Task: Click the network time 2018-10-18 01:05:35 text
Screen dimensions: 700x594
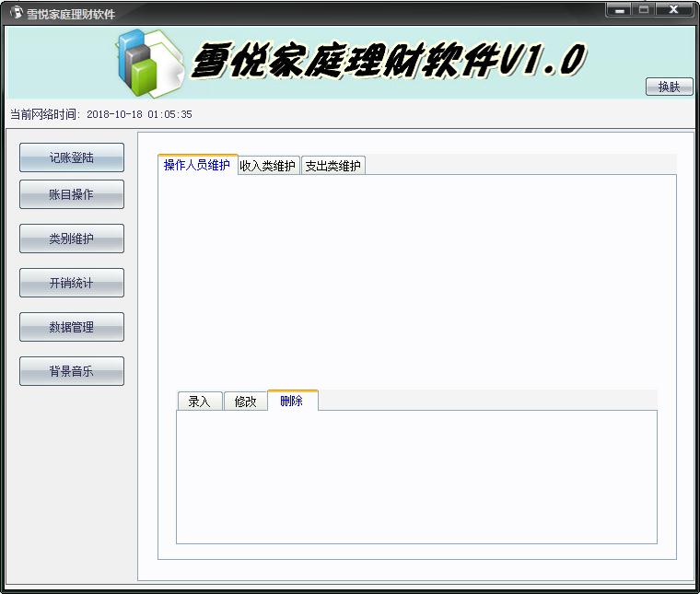Action: tap(139, 114)
